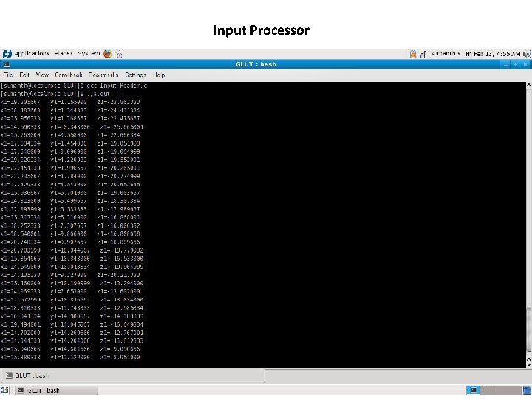Click the Fedora logo icon

tap(7, 54)
